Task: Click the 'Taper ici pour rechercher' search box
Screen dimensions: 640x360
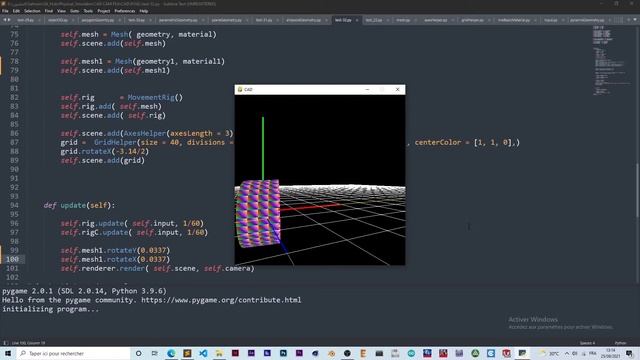Action: tap(73, 353)
